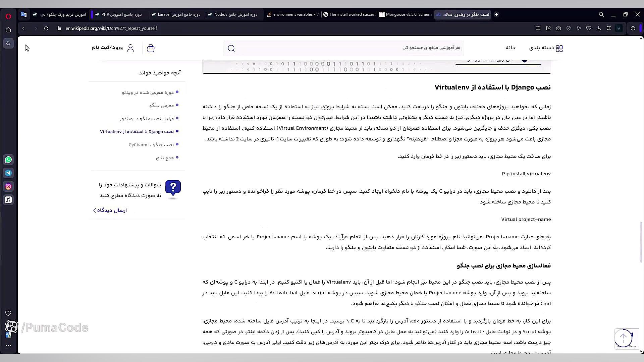
Task: Switch to the Mongoose v8.5.0 tab
Action: [406, 14]
